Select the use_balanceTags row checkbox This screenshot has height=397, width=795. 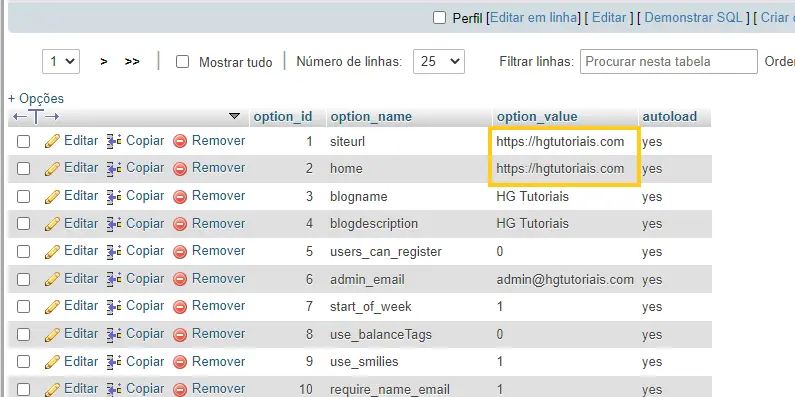23,335
